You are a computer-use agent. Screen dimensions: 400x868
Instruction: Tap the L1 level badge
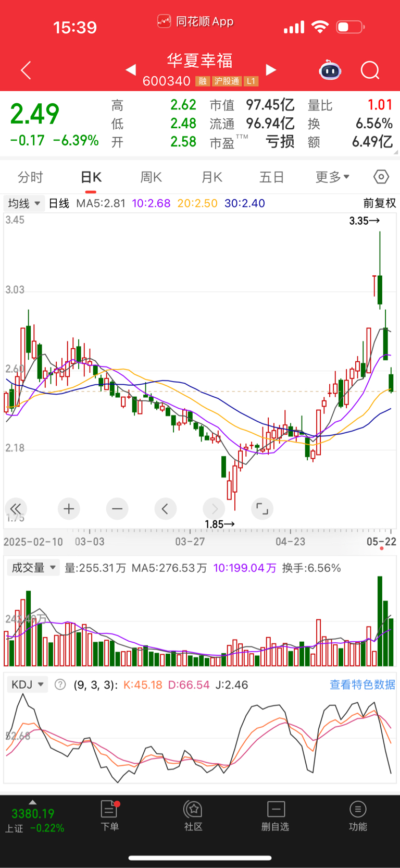pos(251,81)
